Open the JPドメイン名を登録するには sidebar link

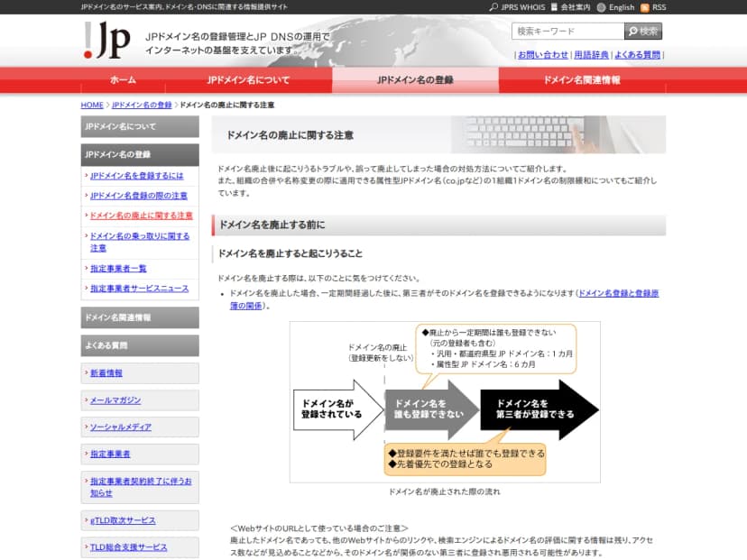(x=137, y=176)
